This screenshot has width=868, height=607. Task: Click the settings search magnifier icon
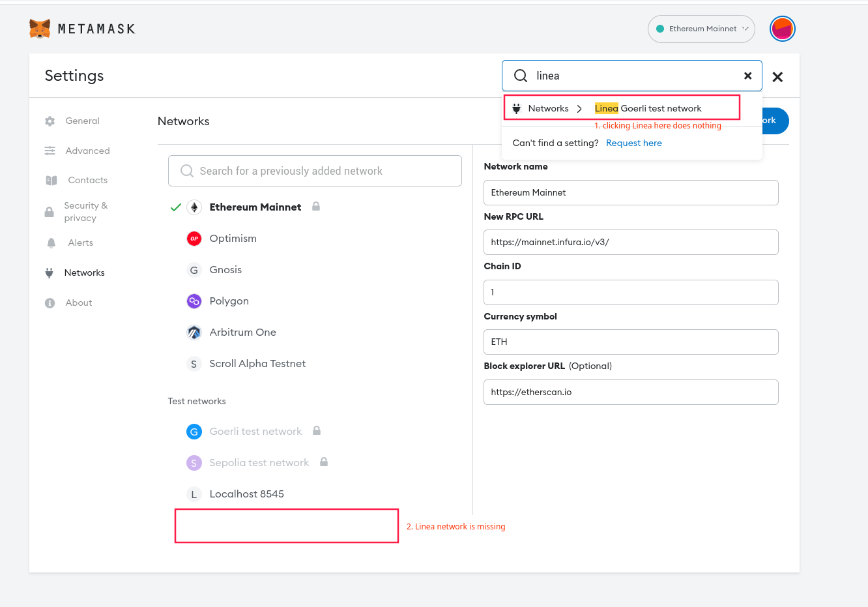(521, 76)
